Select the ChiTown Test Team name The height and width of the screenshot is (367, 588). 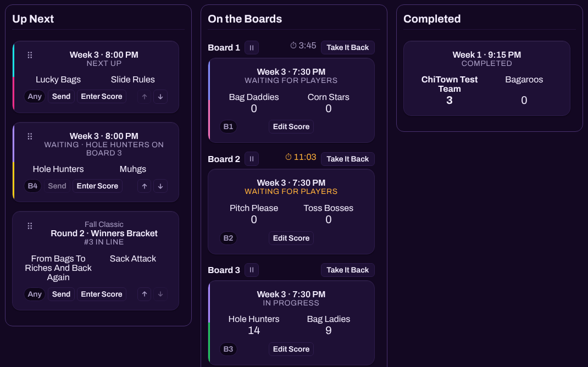(450, 85)
